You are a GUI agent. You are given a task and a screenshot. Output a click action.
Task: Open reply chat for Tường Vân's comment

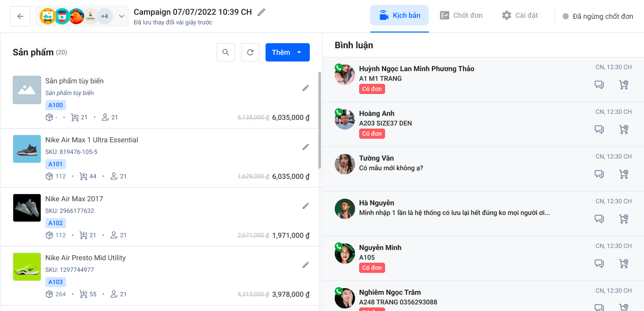tap(599, 174)
